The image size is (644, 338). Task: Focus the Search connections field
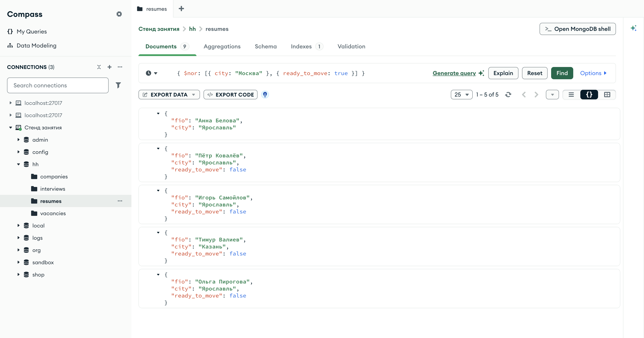click(x=58, y=85)
